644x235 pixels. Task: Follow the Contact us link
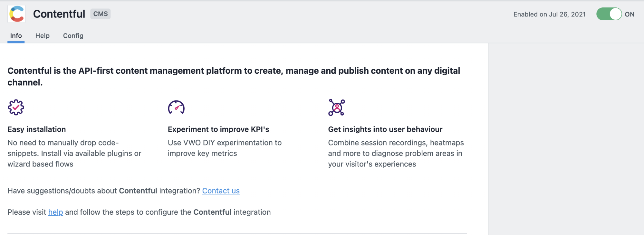[221, 191]
